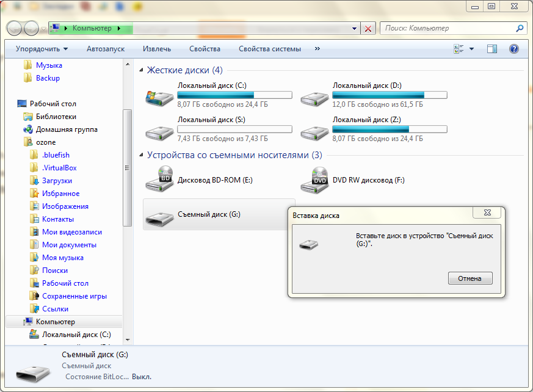Screen dimensions: 533x392
Task: Click the ozone user folder icon
Action: [x=28, y=142]
